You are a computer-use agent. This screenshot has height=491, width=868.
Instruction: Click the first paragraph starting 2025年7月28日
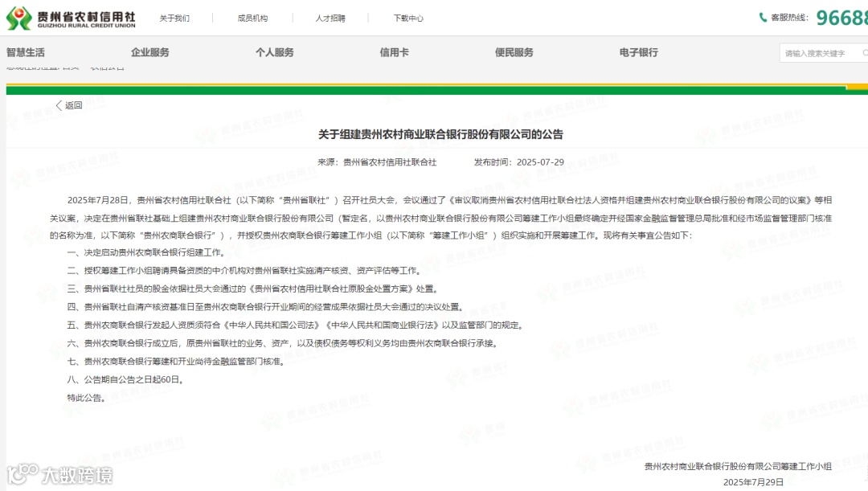coord(440,218)
